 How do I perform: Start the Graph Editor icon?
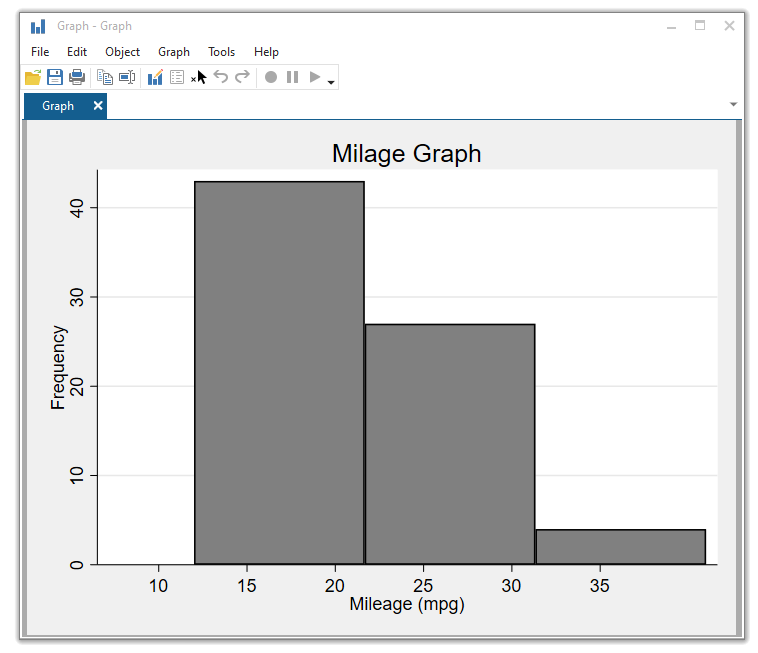pyautogui.click(x=155, y=77)
